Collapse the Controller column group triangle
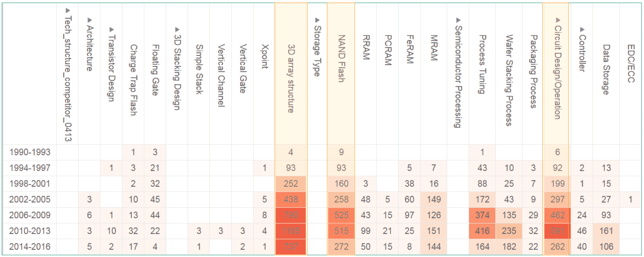The image size is (644, 257). (x=582, y=29)
